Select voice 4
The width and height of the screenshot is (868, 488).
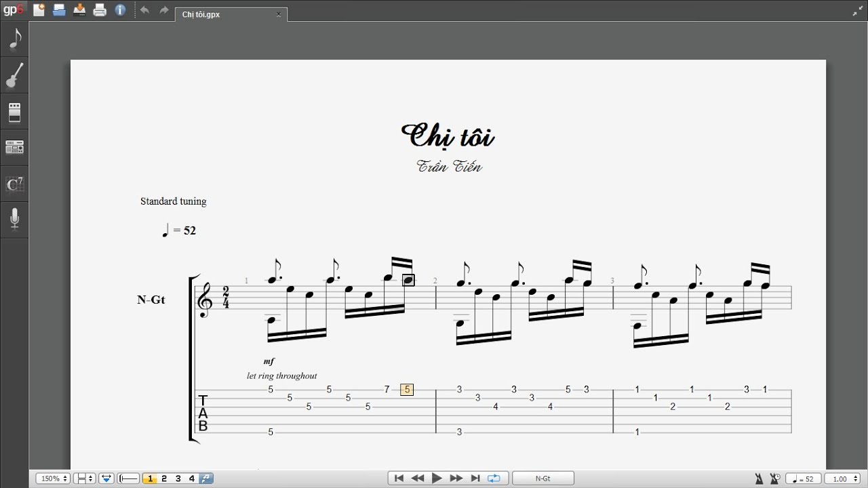tap(192, 479)
